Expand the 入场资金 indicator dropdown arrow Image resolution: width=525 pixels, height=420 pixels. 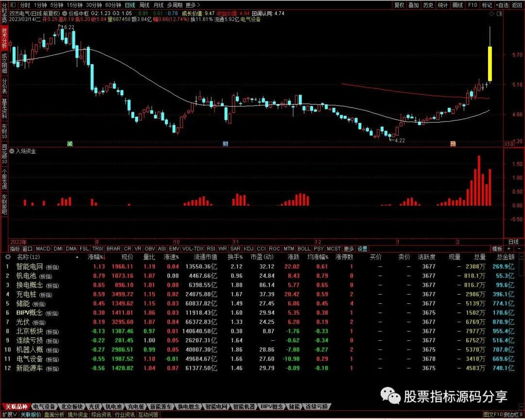[12, 151]
